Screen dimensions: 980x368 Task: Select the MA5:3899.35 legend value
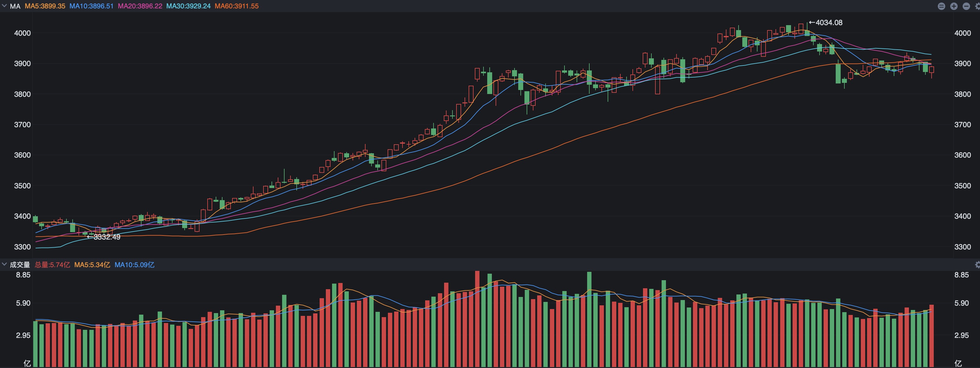[x=45, y=6]
